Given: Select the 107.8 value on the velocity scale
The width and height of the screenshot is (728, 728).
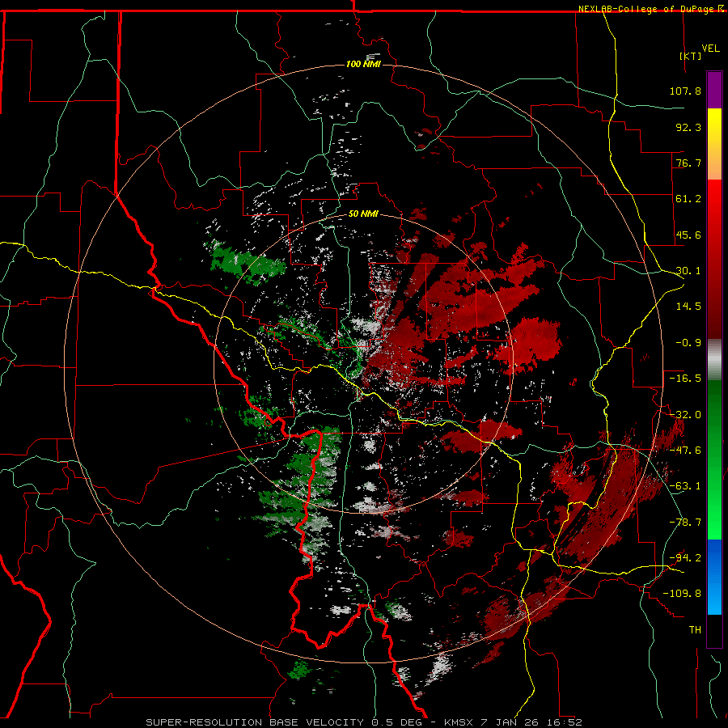Looking at the screenshot, I should 685,91.
